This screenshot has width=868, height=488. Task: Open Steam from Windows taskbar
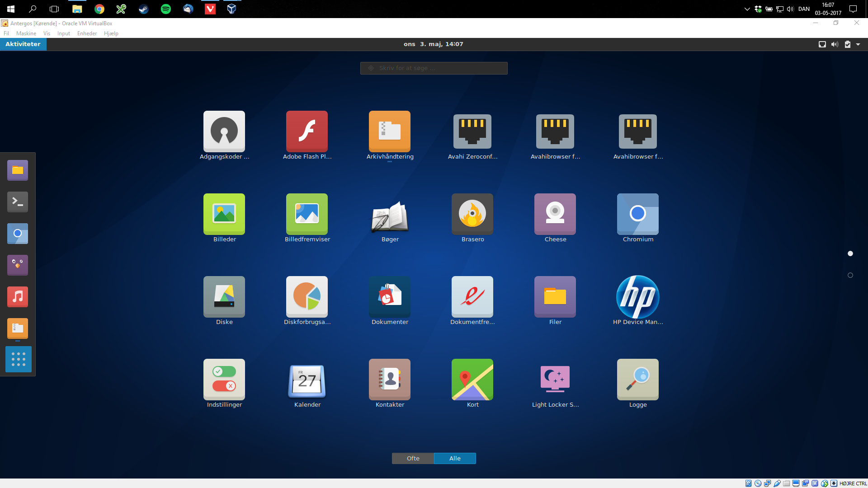pos(144,9)
